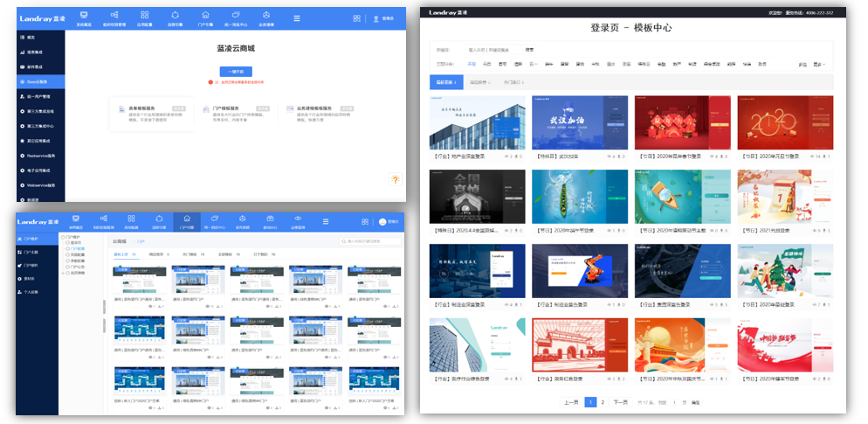Select the 登录页 radio in portal tree
Viewport: 868px width, 424px height.
point(67,243)
